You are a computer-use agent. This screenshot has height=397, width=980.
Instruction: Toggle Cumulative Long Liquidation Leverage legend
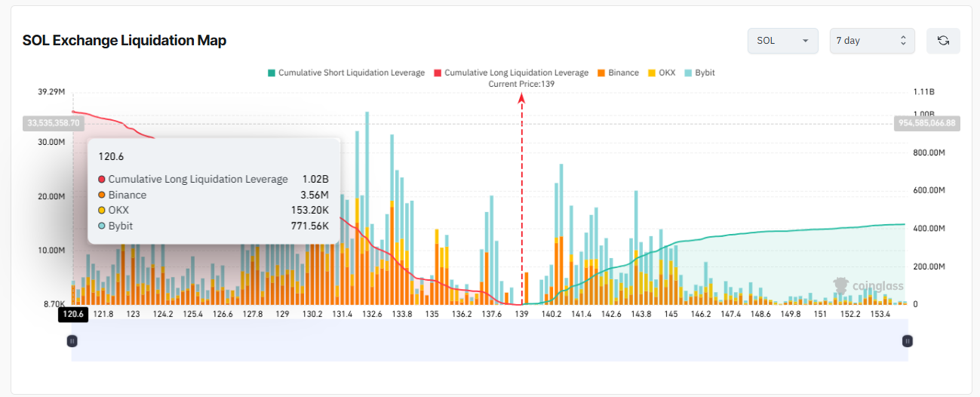511,73
